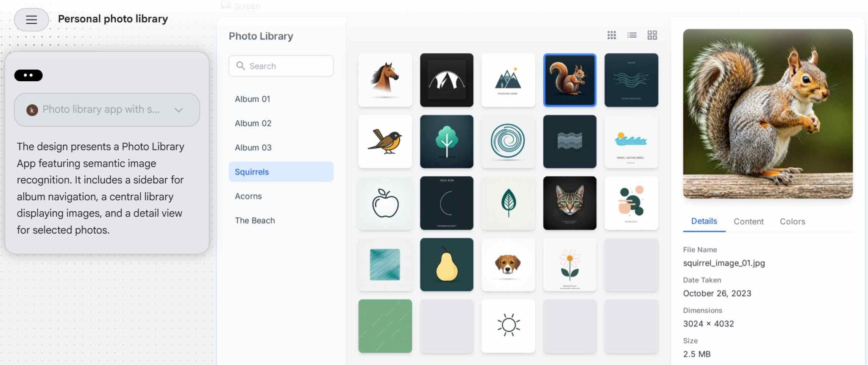
Task: Switch to small grid view
Action: (x=612, y=35)
